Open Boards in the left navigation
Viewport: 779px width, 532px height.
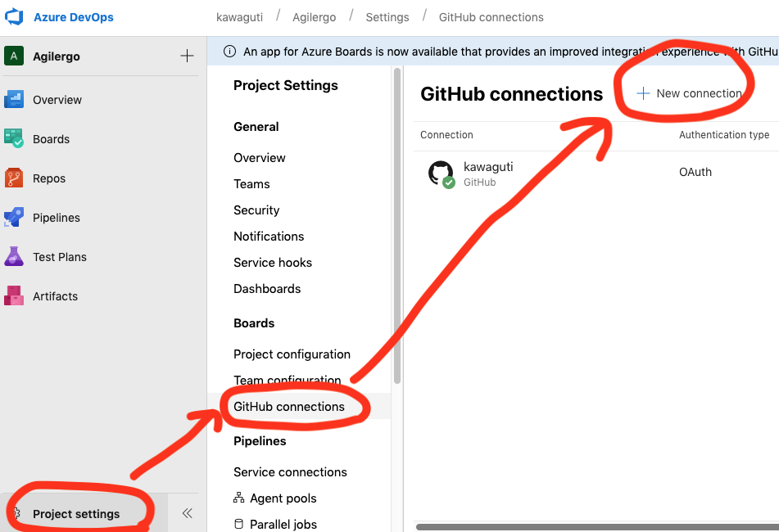click(51, 139)
